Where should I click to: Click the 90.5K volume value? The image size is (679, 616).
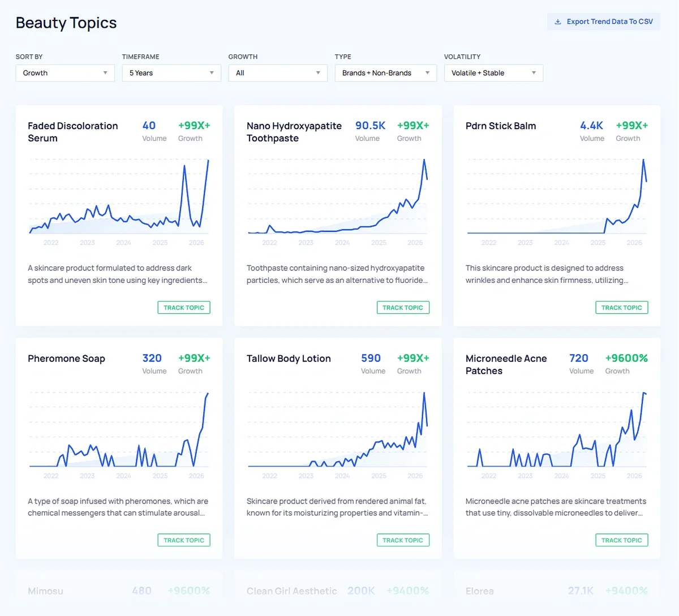pos(370,126)
